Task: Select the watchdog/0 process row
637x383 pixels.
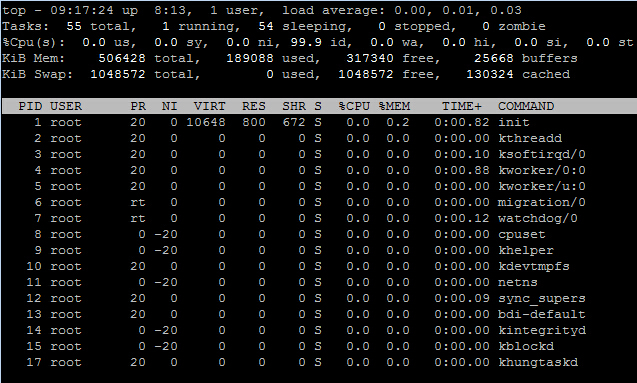Action: (318, 219)
